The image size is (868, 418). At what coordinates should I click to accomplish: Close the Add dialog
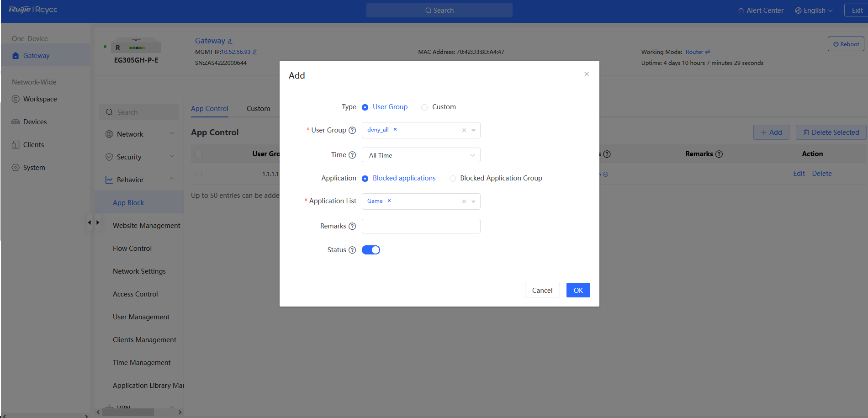tap(587, 74)
